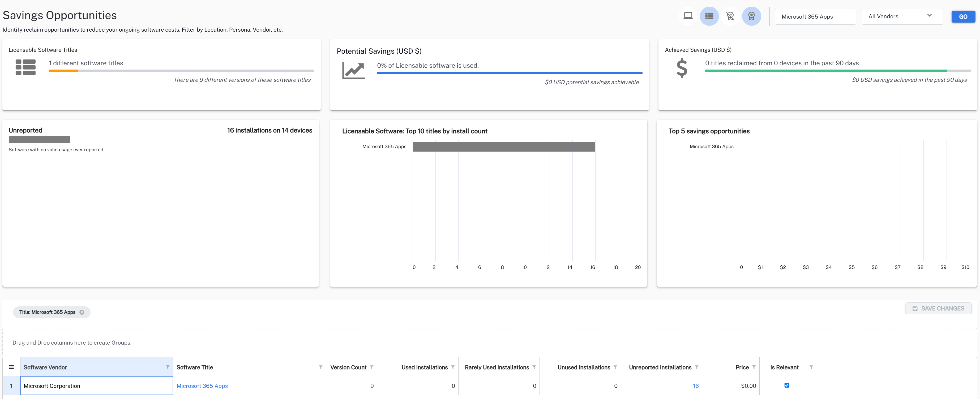Click the 'Top 5 savings opportunities' heading
Viewport: 980px width, 399px height.
pyautogui.click(x=709, y=131)
